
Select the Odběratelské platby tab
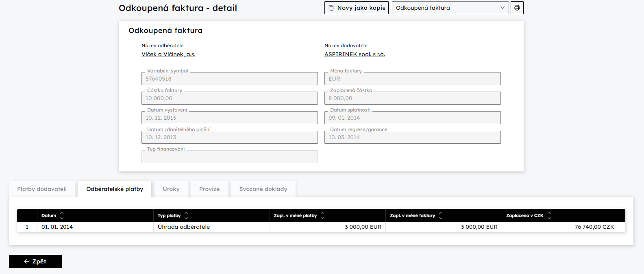[115, 189]
